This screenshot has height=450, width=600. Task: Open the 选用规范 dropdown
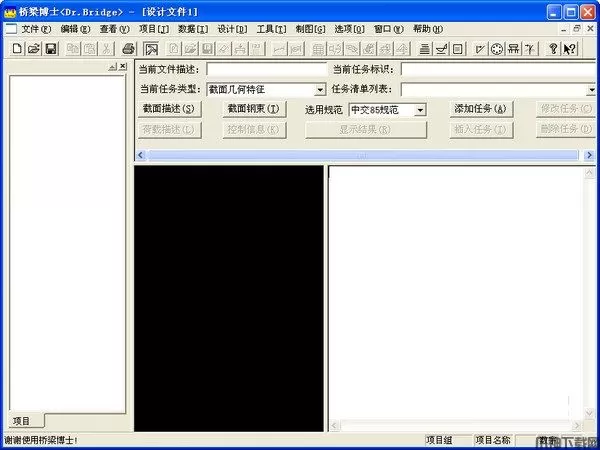point(420,110)
